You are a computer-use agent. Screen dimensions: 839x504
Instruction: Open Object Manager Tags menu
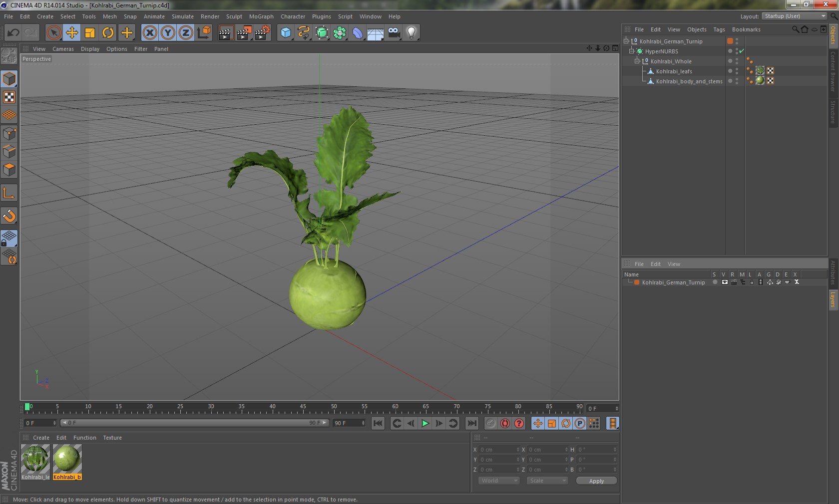[x=719, y=29]
